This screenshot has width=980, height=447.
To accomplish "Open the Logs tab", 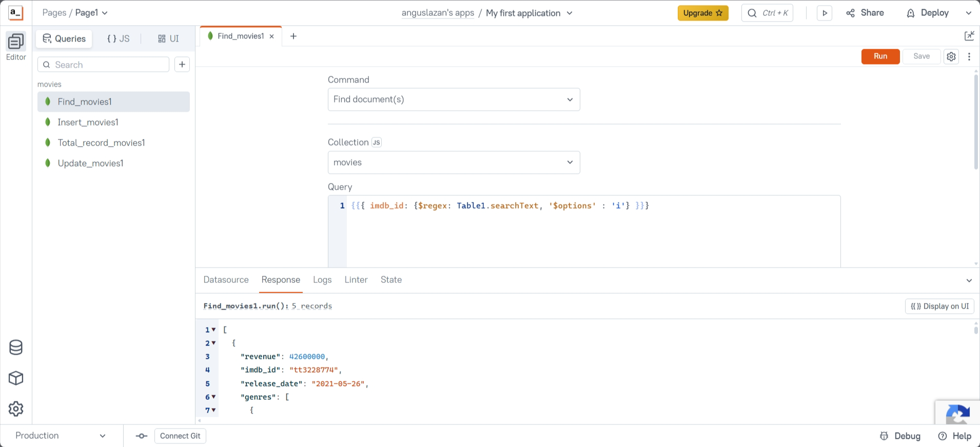I will [x=322, y=280].
